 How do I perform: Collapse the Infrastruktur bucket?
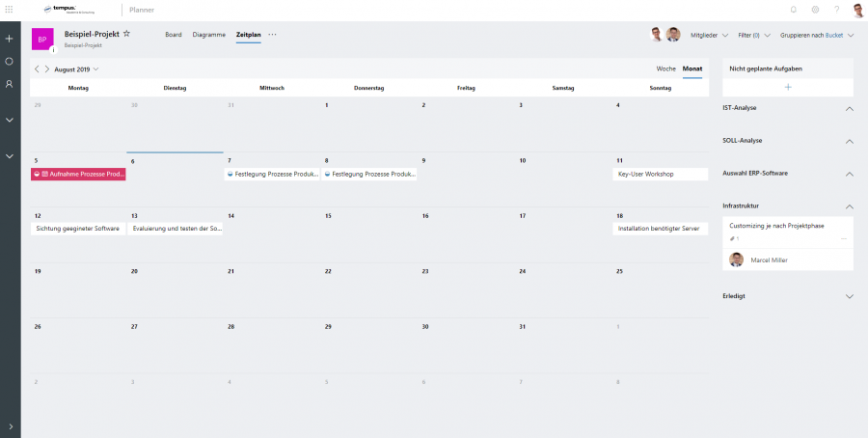850,207
